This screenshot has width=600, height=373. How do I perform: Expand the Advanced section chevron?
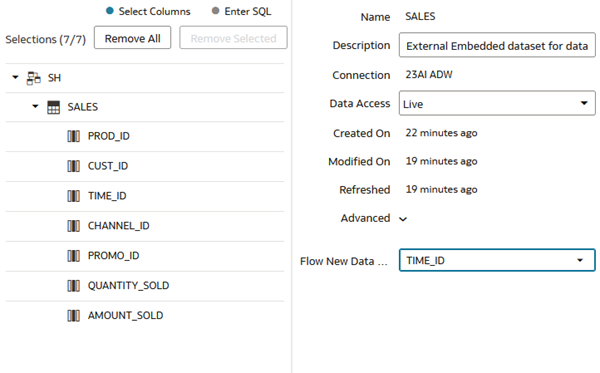(403, 219)
